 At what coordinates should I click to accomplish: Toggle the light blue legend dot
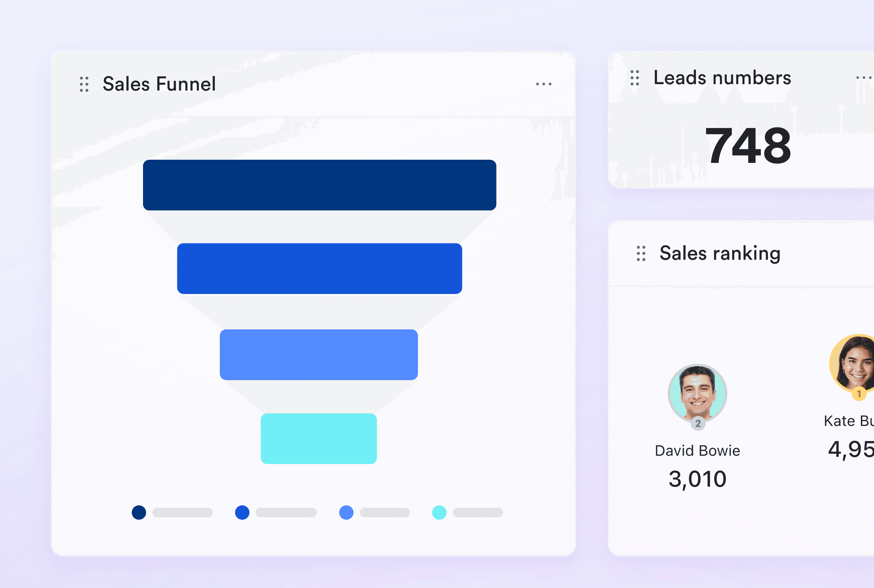coord(346,513)
